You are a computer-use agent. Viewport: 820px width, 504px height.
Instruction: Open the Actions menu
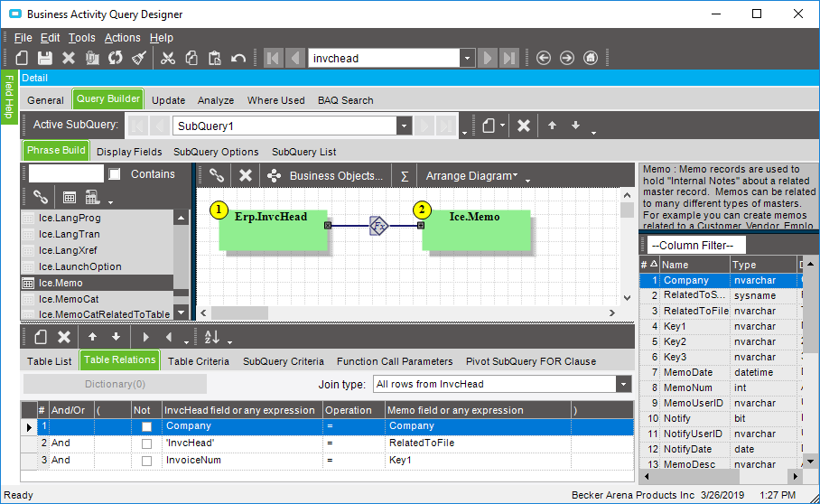pyautogui.click(x=123, y=38)
